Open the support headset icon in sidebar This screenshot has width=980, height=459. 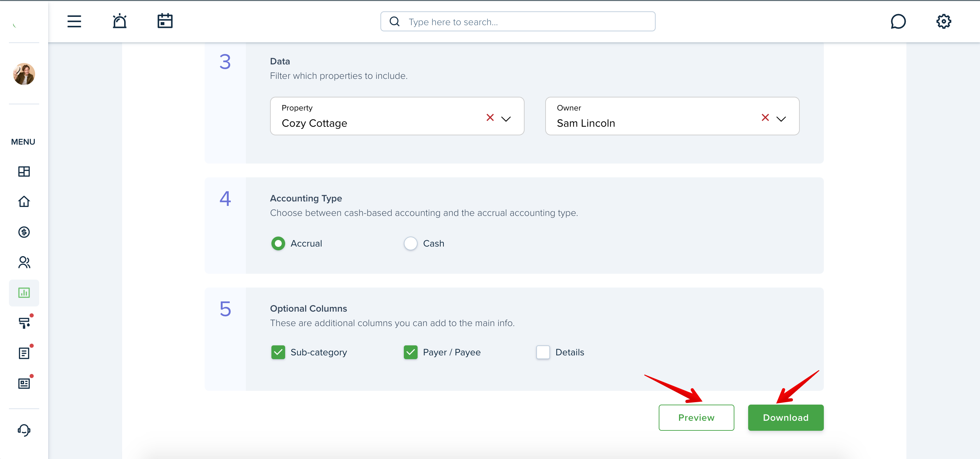(24, 430)
